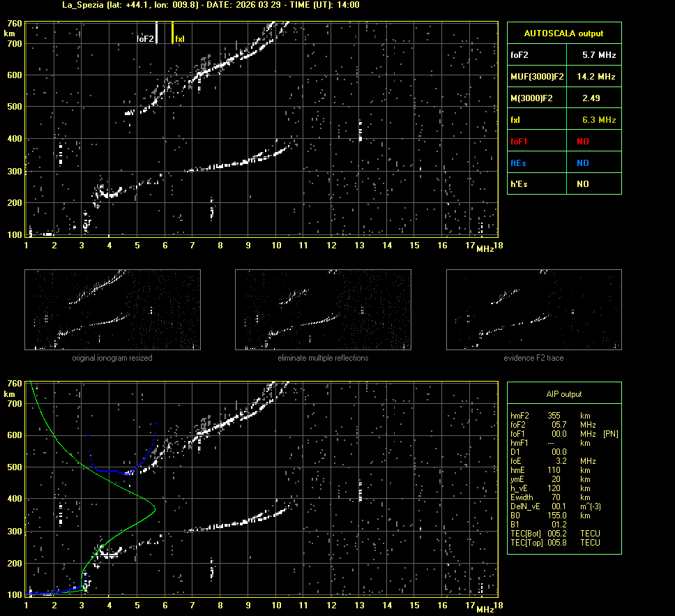Viewport: 675px width, 616px height.
Task: Click the green electron density profile peak
Action: [155, 510]
